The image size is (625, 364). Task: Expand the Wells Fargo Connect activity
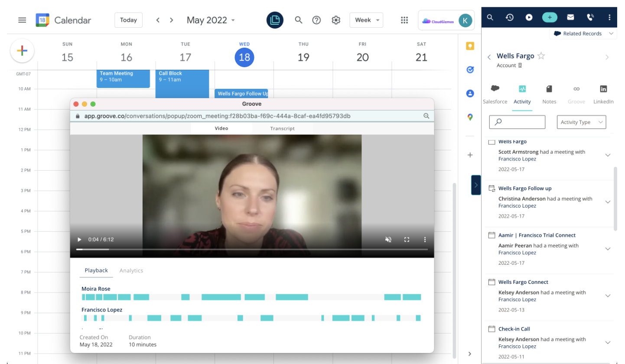click(x=608, y=296)
